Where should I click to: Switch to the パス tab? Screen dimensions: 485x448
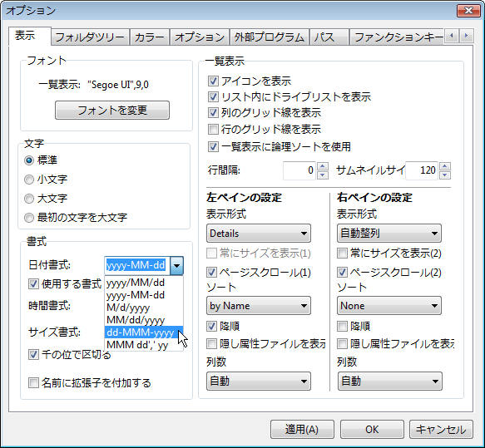coord(329,37)
